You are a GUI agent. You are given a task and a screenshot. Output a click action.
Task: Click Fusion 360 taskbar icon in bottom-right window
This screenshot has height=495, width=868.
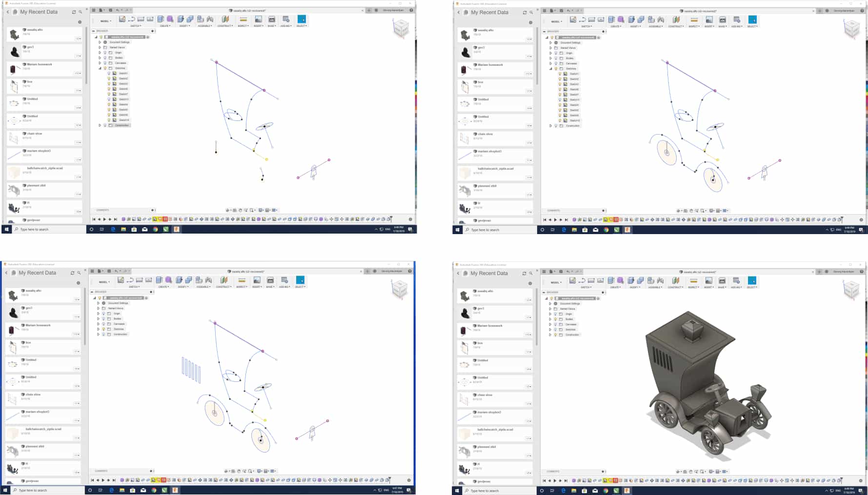click(x=627, y=490)
